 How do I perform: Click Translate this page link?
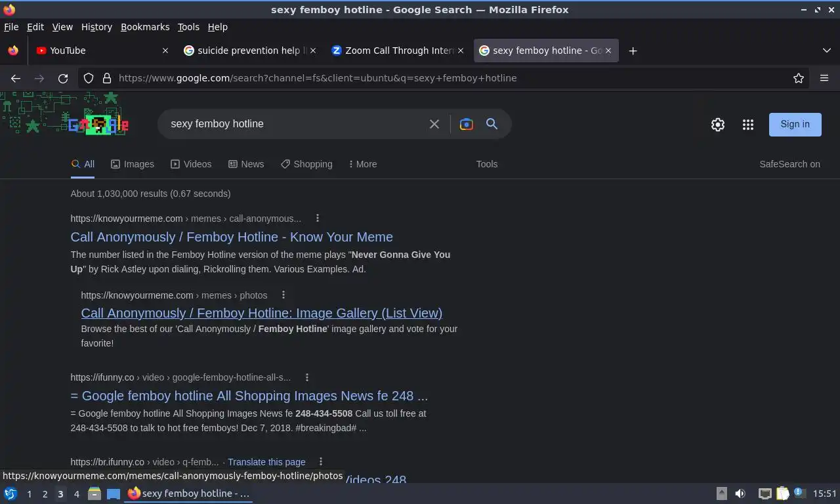coord(266,462)
